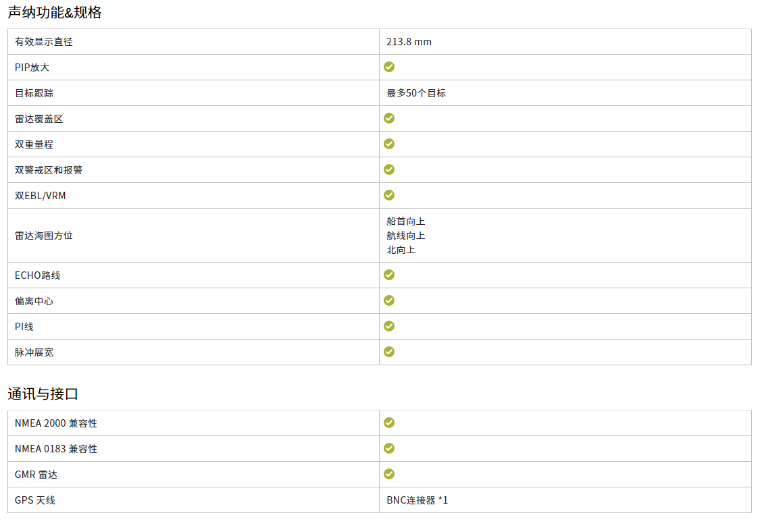Click the checkmark icon for 双重量程

[389, 144]
